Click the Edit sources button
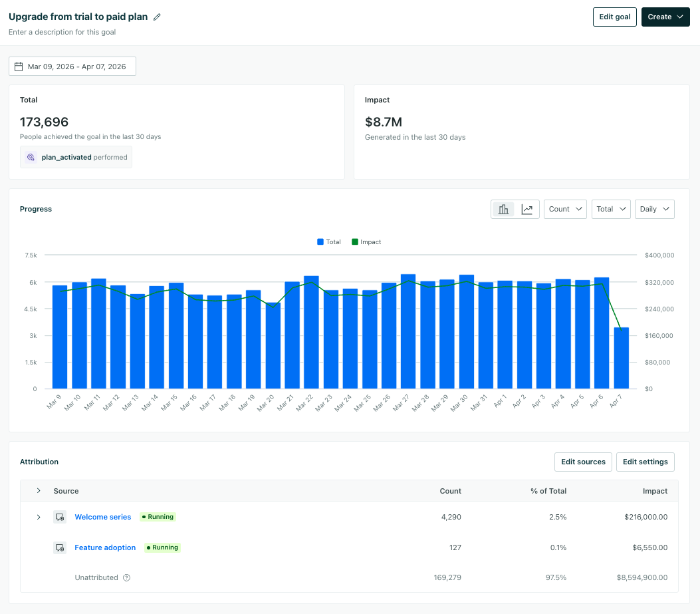The image size is (700, 614). 583,462
